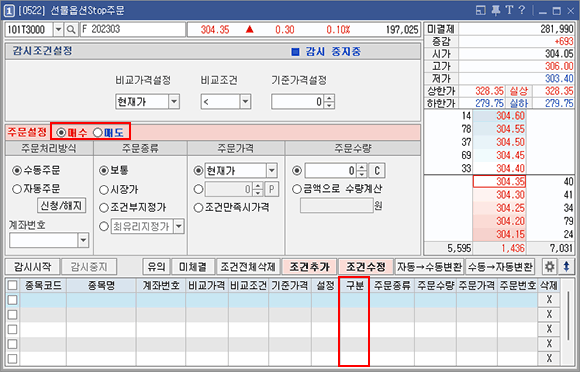Click the pin icon in title bar
Image resolution: width=580 pixels, height=372 pixels.
[496, 10]
